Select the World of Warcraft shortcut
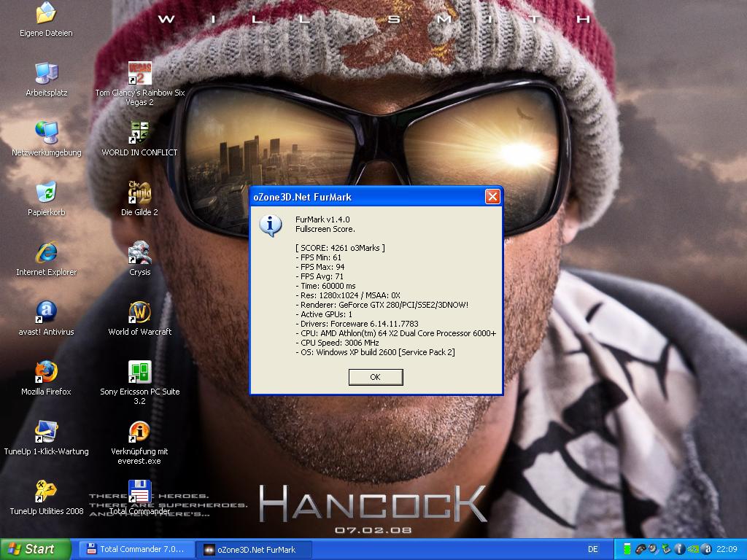Screen dimensions: 747x560 click(139, 319)
